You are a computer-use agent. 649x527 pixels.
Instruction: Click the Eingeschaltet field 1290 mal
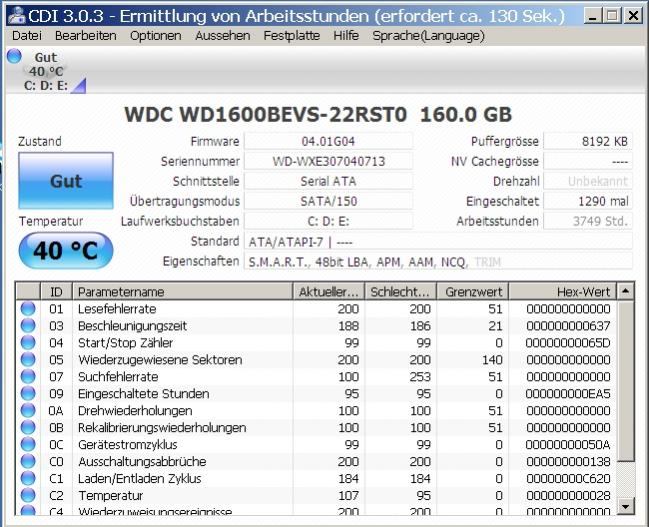(x=588, y=201)
